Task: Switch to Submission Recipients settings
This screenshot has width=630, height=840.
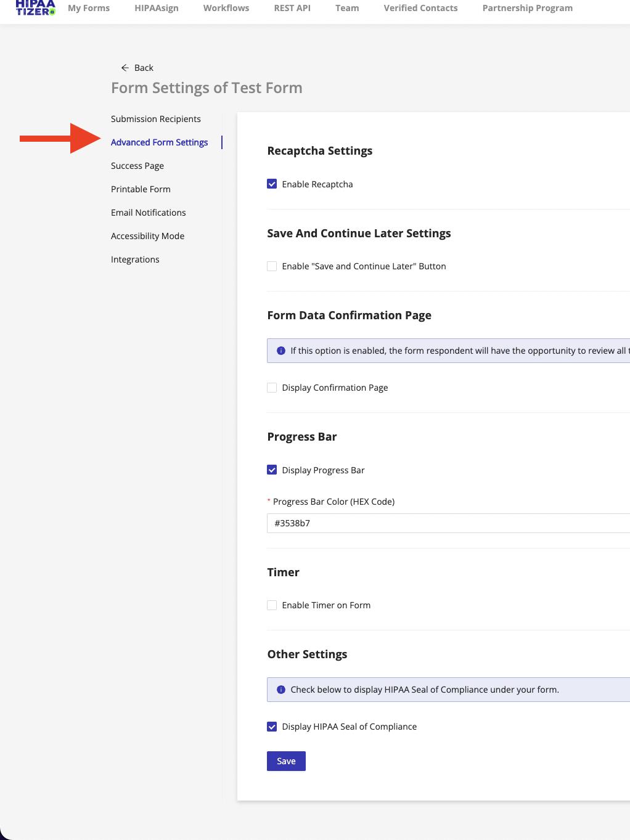Action: click(155, 118)
